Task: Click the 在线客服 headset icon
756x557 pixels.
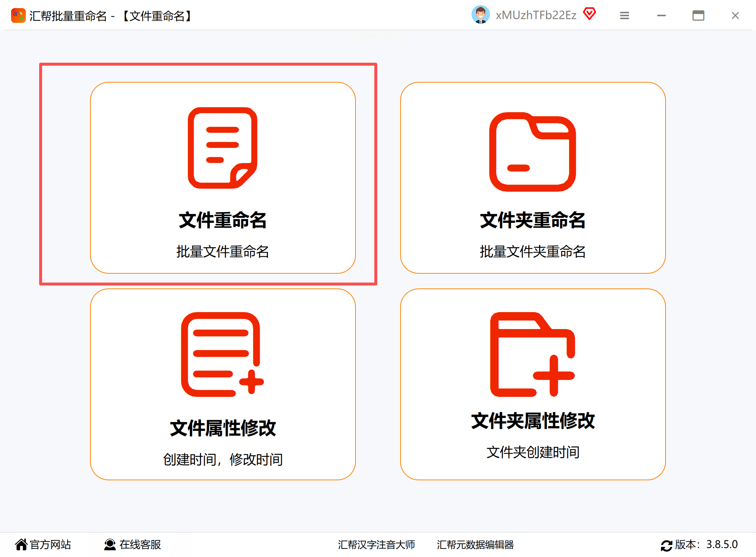Action: [x=110, y=544]
